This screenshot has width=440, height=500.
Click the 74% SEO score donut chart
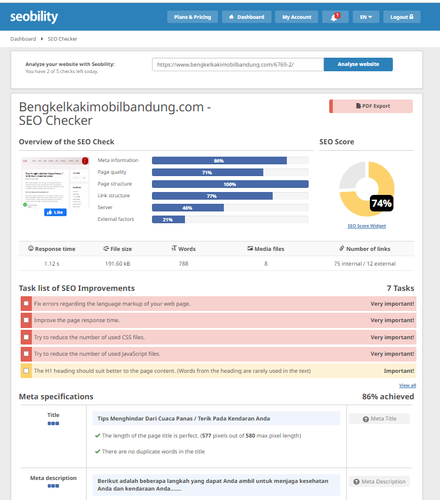[x=367, y=189]
